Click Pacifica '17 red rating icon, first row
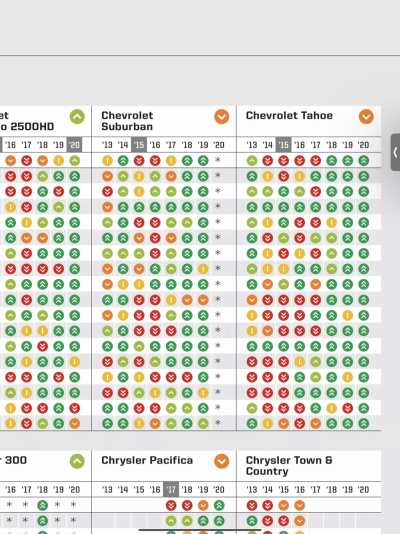Image resolution: width=400 pixels, height=534 pixels. [171, 505]
